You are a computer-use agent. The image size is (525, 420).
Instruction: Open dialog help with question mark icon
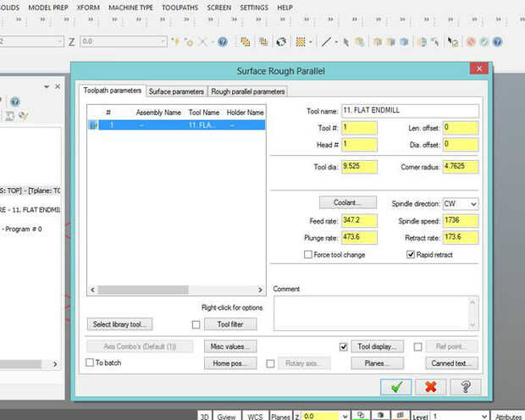466,387
